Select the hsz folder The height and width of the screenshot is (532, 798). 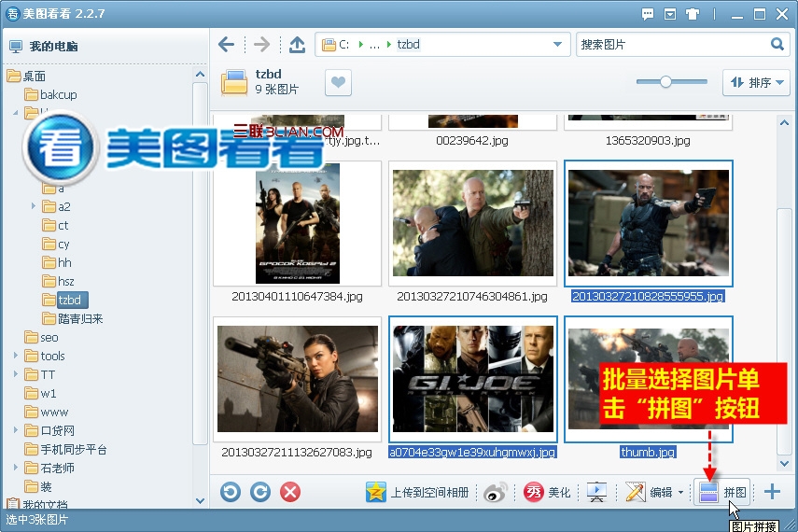58,281
